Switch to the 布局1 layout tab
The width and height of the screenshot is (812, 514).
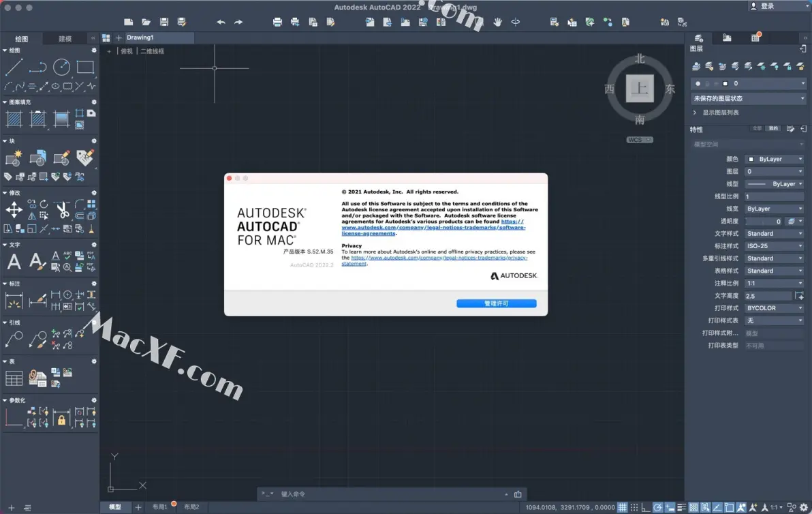[160, 507]
